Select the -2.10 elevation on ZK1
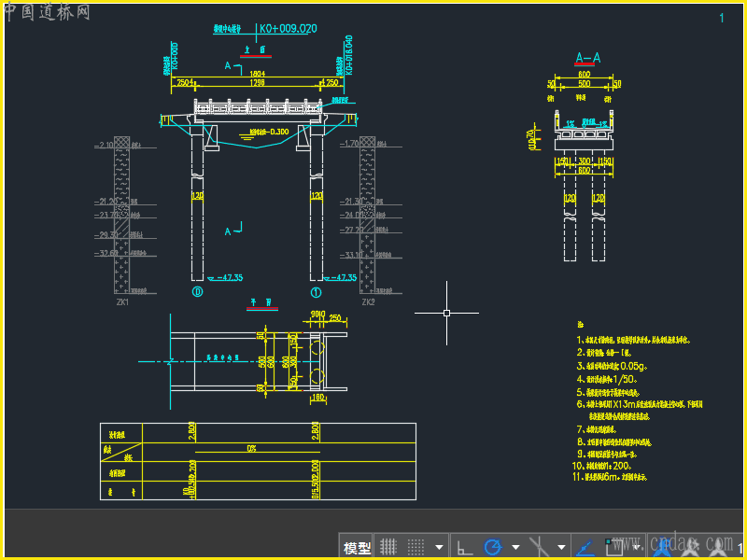This screenshot has width=747, height=560. [105, 145]
